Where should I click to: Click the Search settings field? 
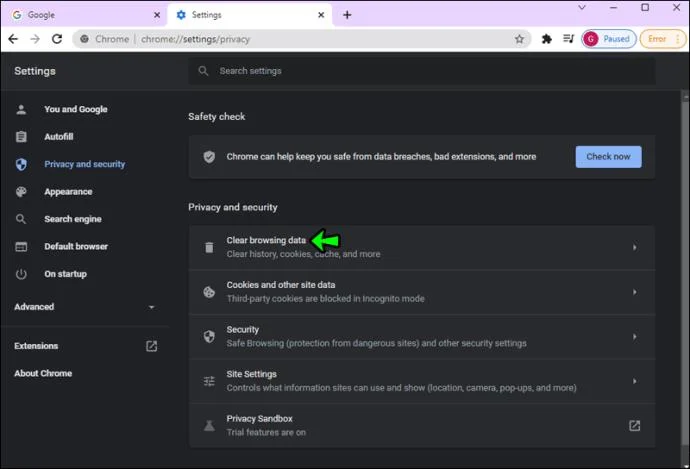422,71
